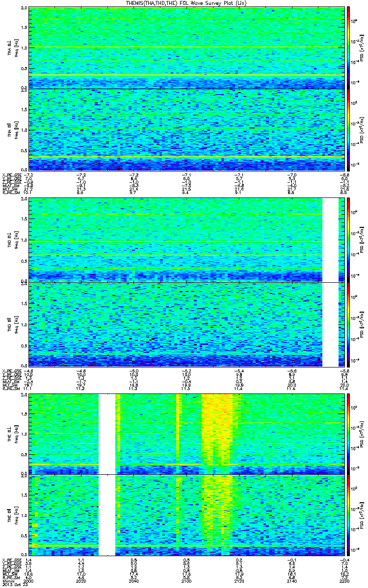Click the 2000 time tick label

click(x=29, y=581)
